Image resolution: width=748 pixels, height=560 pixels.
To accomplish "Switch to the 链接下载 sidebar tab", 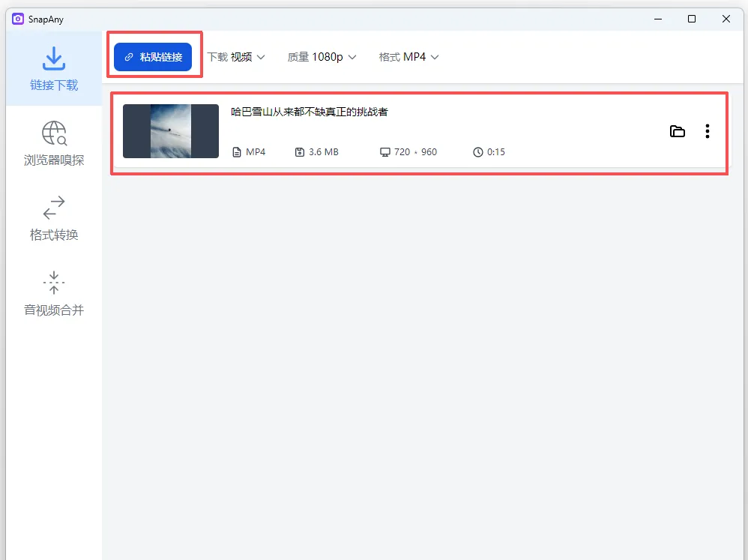I will pyautogui.click(x=54, y=68).
